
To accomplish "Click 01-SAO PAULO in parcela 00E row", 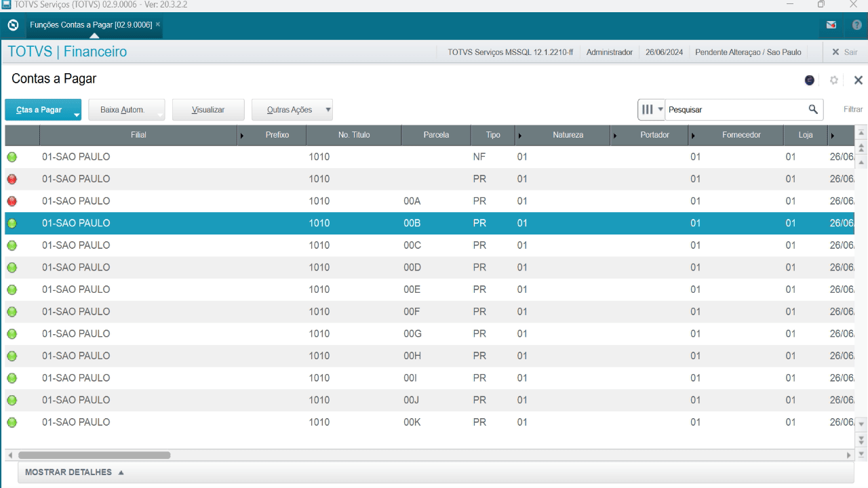I will pyautogui.click(x=76, y=289).
